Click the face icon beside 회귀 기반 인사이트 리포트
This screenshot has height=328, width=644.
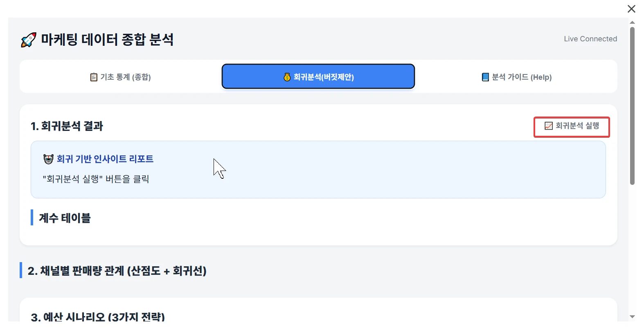click(x=48, y=159)
